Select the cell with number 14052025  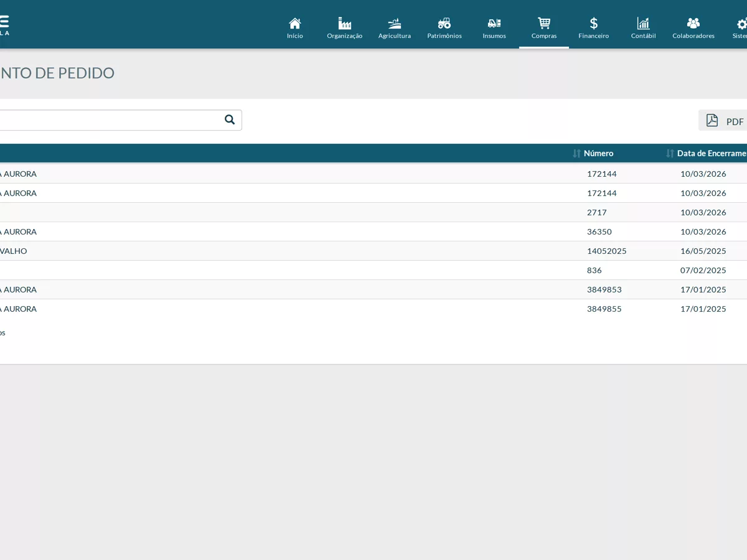(x=607, y=251)
